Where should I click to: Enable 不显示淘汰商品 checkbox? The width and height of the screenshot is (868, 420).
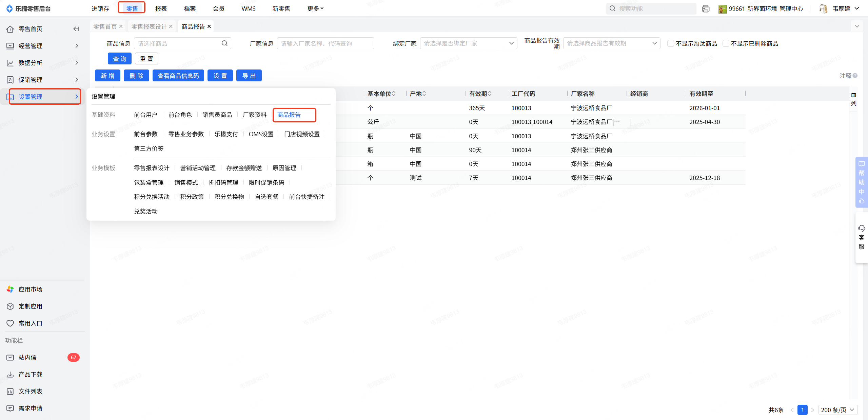[670, 43]
